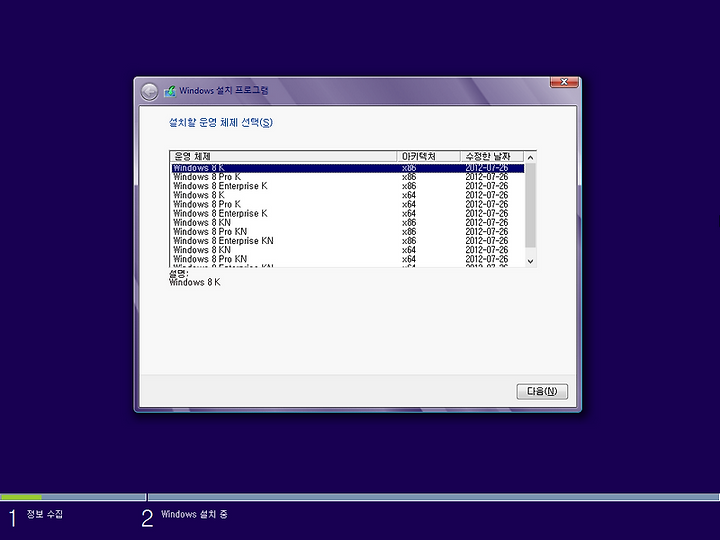Image resolution: width=720 pixels, height=540 pixels.
Task: Click the round back arrow button
Action: [x=149, y=92]
